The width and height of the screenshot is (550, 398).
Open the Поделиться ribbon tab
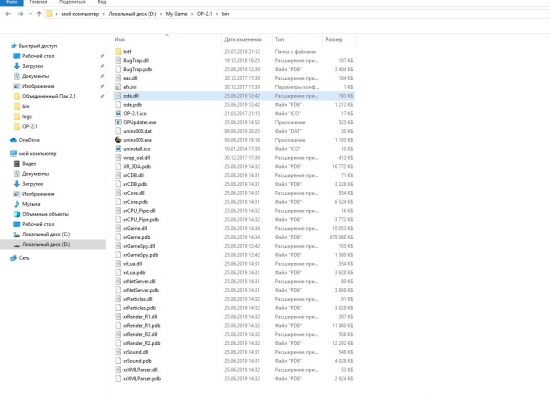coord(72,2)
